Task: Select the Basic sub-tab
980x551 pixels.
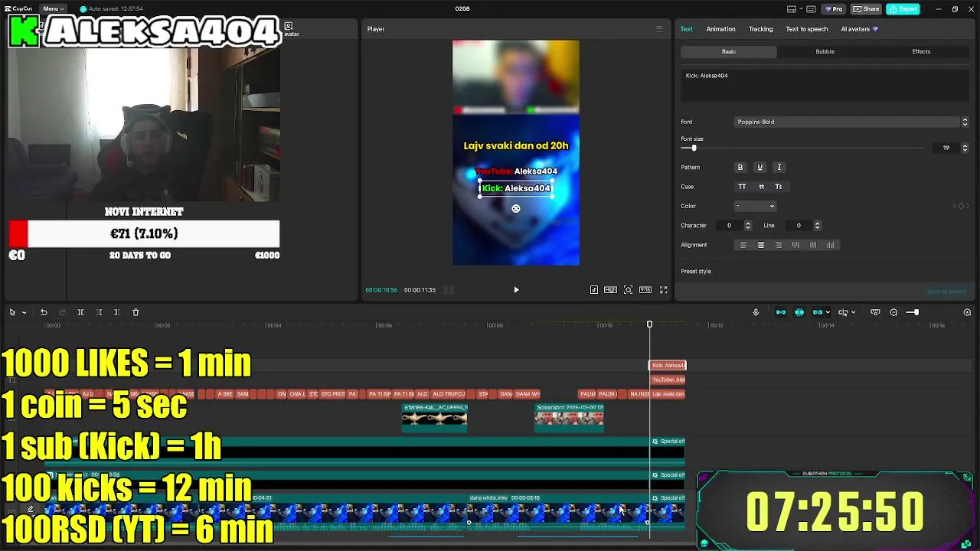Action: pyautogui.click(x=729, y=51)
